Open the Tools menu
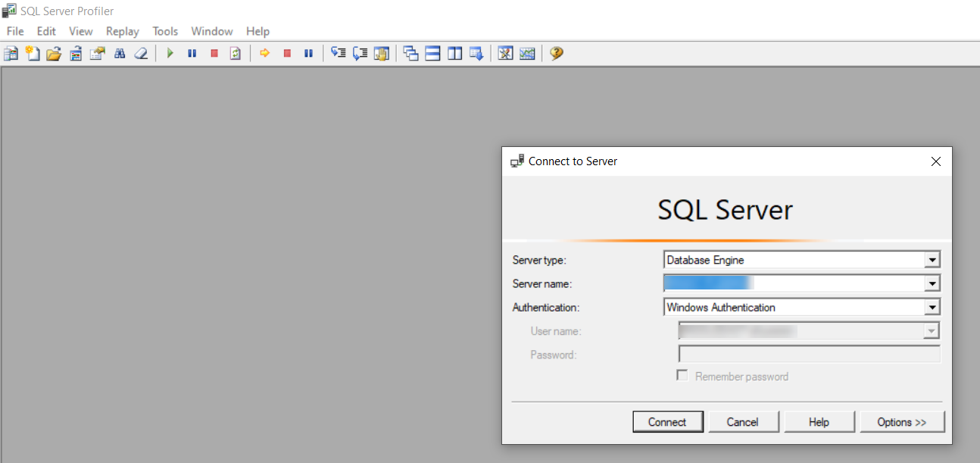 (165, 31)
